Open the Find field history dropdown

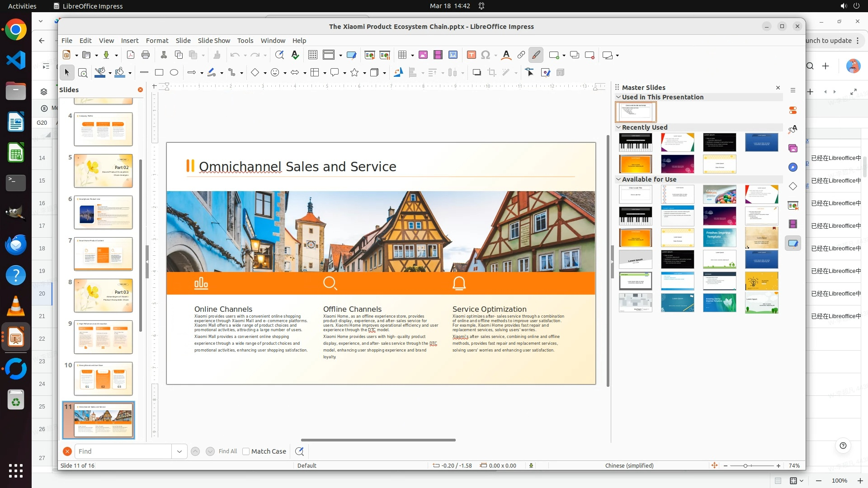coord(179,451)
